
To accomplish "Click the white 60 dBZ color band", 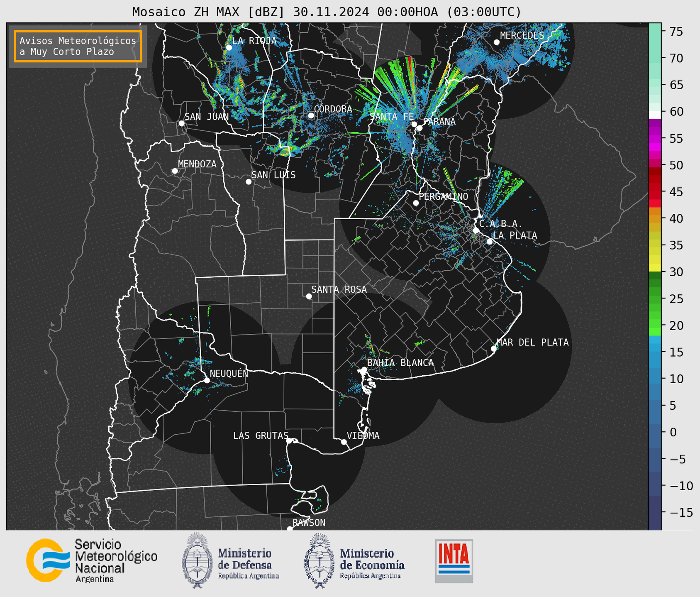I will click(x=655, y=115).
